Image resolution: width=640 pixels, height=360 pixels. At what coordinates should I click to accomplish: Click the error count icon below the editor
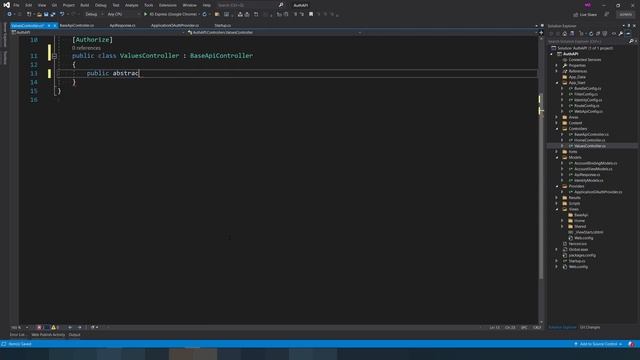[x=39, y=327]
